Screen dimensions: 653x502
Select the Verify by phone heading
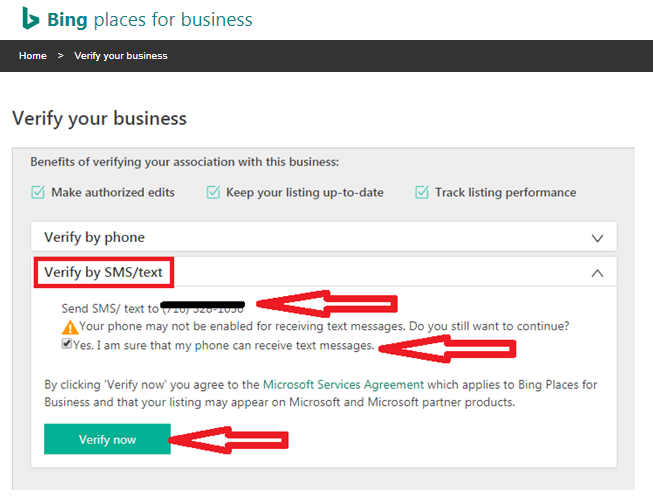95,237
